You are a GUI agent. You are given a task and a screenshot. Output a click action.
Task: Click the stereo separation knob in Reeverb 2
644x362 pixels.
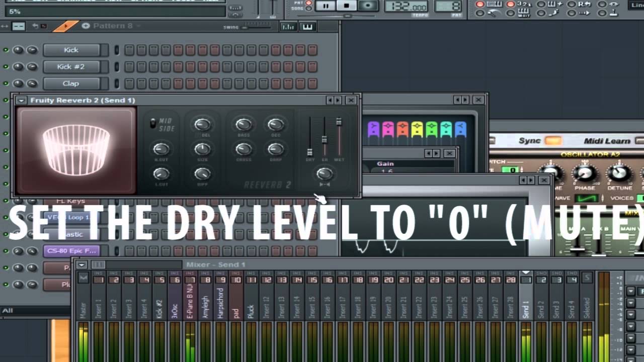(325, 174)
